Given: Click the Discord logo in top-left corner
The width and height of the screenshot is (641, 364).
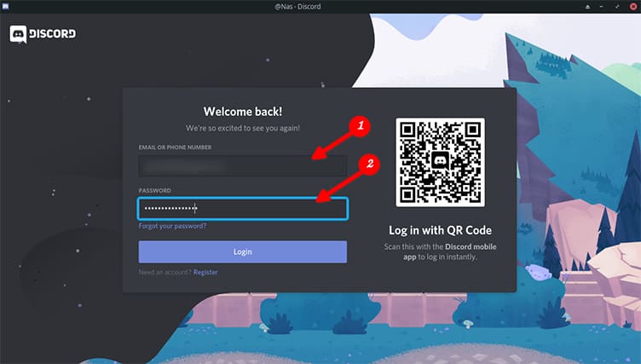Looking at the screenshot, I should tap(43, 34).
